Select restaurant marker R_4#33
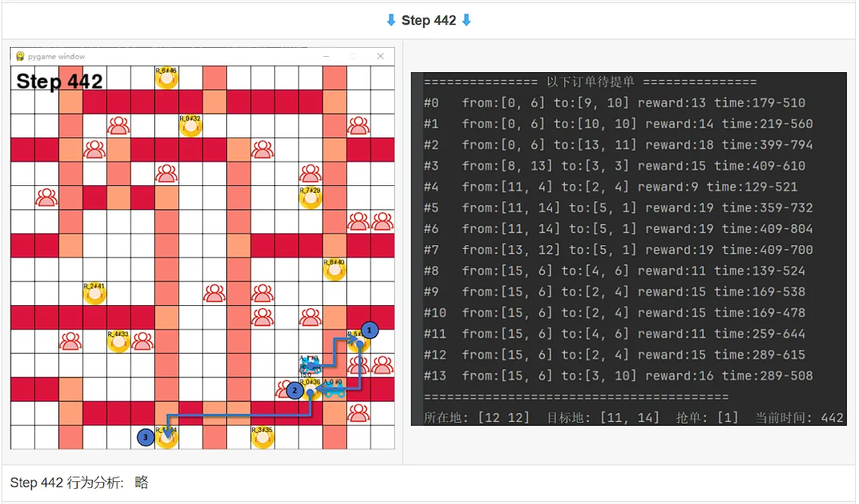 click(118, 342)
